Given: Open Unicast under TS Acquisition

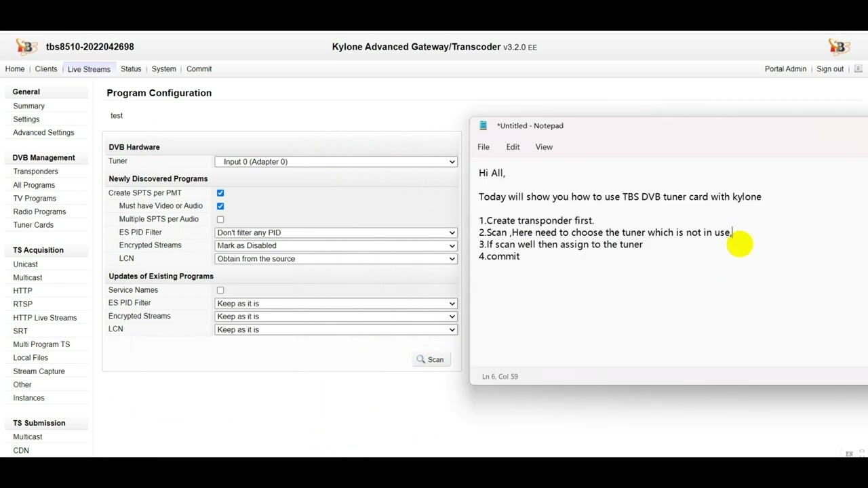Looking at the screenshot, I should [25, 264].
